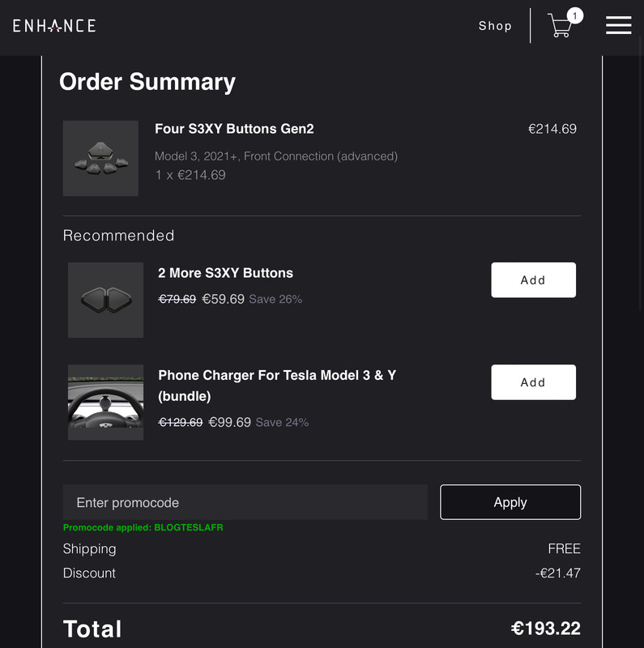
Task: Apply the promocode
Action: (510, 502)
